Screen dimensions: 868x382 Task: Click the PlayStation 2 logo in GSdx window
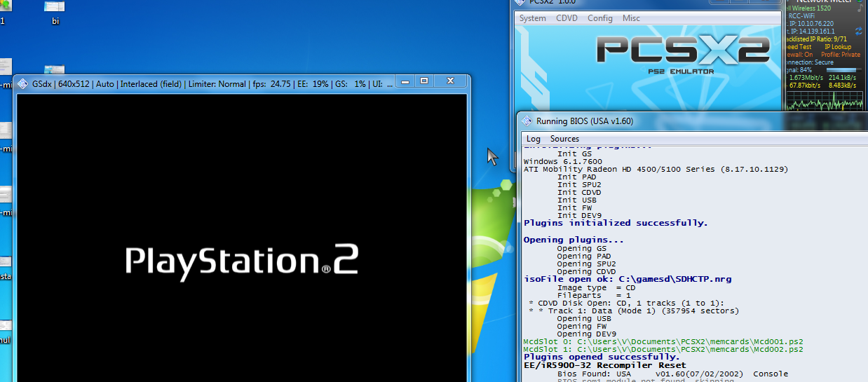[241, 261]
